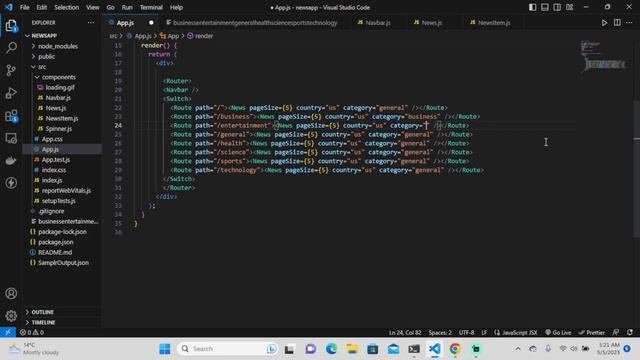
Task: Open the Go menu
Action: 111,7
